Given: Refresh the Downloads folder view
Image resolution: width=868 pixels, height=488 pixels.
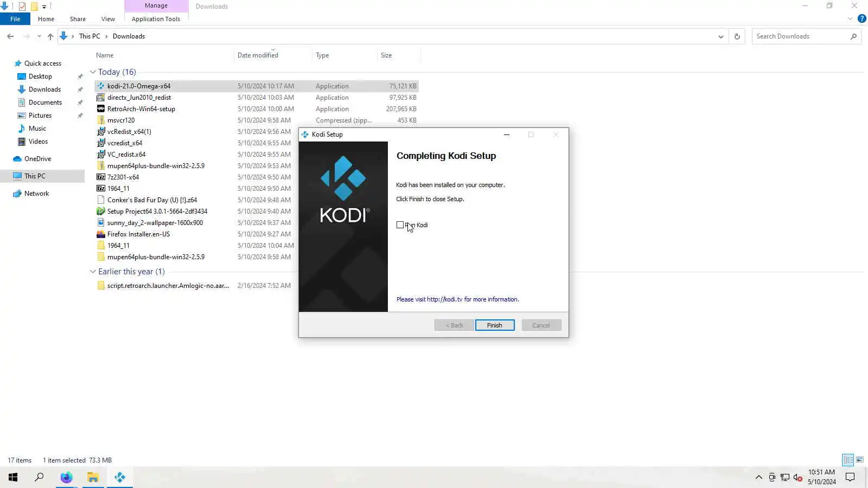Looking at the screenshot, I should coord(737,37).
